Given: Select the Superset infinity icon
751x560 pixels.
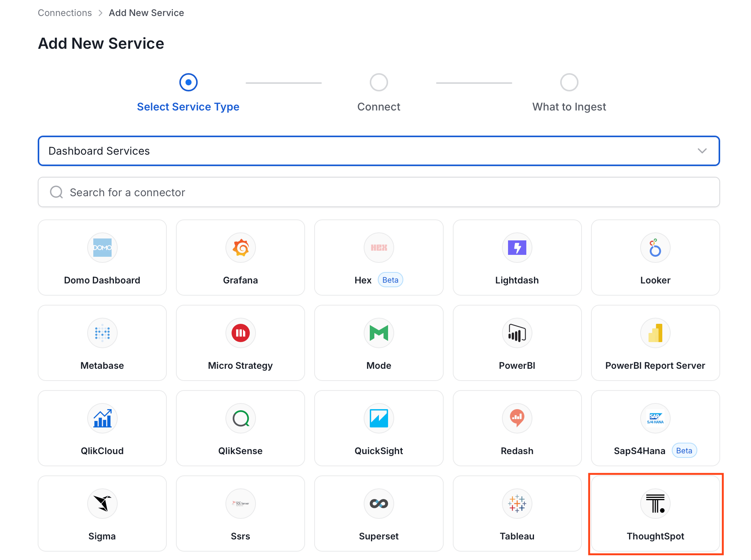Looking at the screenshot, I should click(x=379, y=504).
